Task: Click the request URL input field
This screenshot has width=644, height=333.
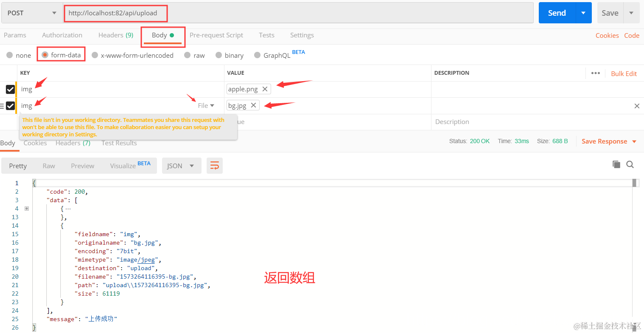Action: (298, 13)
